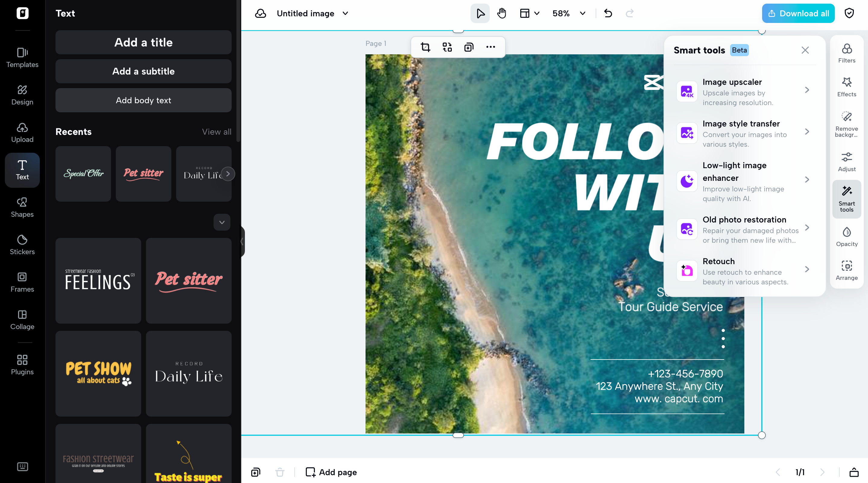This screenshot has width=868, height=483.
Task: Open the shield privacy icon
Action: point(849,14)
